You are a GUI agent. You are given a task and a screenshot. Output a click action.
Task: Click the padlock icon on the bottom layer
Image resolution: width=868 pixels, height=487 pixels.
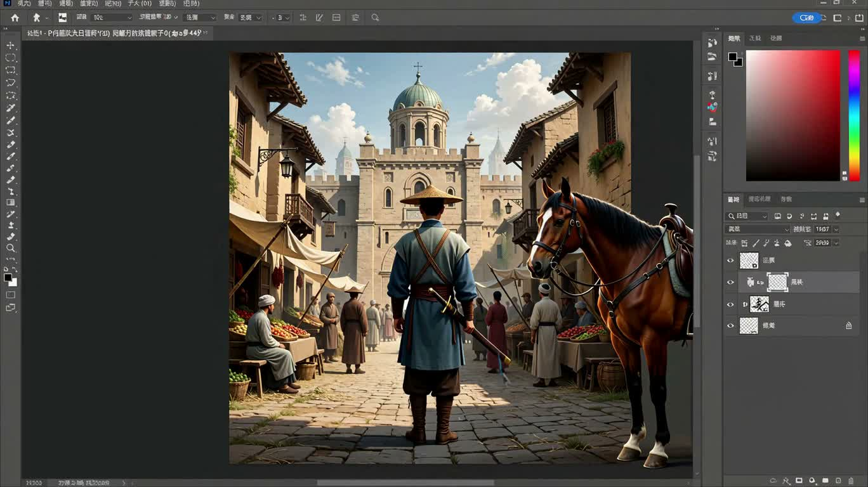click(x=848, y=325)
